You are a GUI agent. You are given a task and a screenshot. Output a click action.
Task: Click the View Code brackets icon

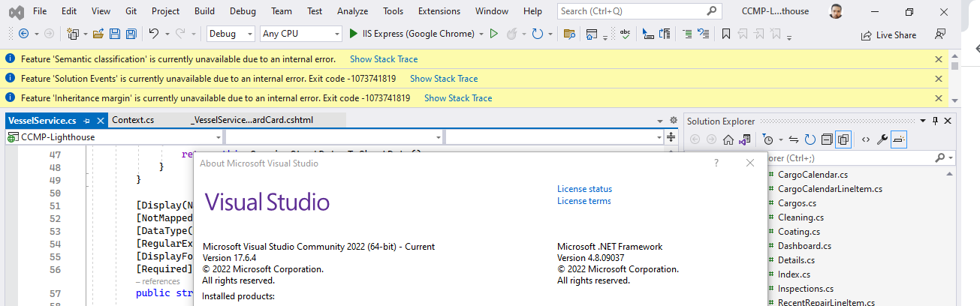point(865,139)
